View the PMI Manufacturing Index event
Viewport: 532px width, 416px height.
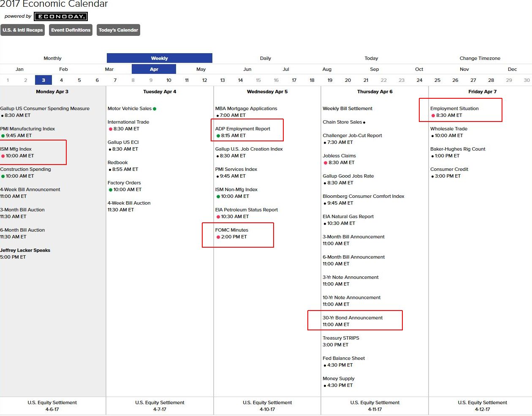[27, 129]
